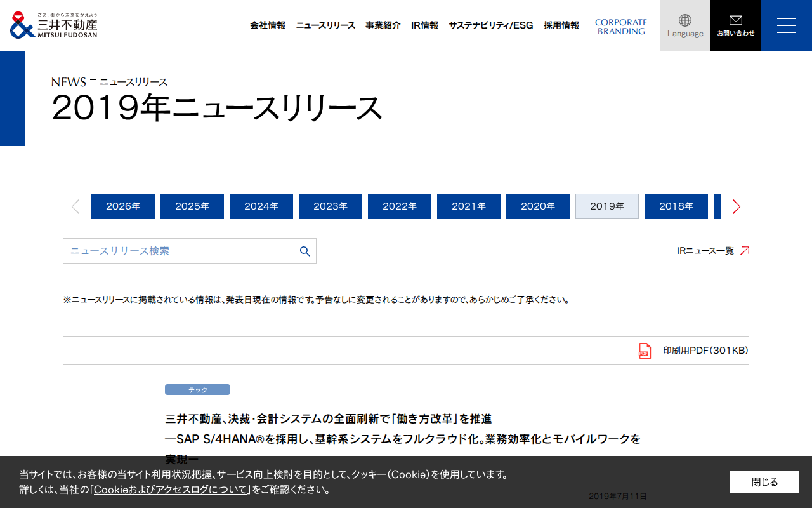The image size is (812, 508).
Task: Click the previous year arrow
Action: coord(75,206)
